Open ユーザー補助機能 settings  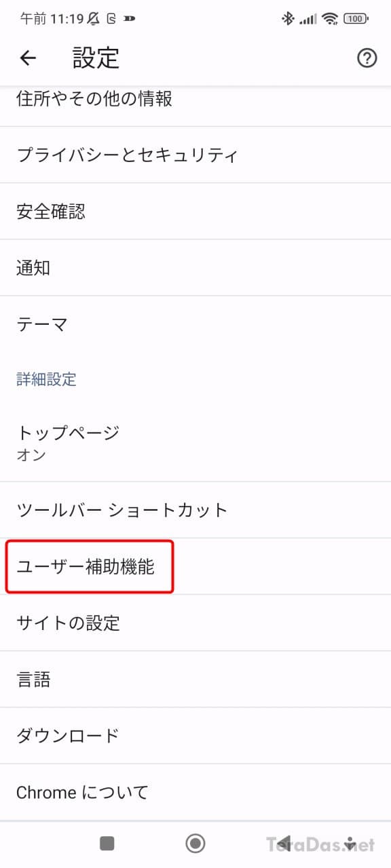point(195,566)
